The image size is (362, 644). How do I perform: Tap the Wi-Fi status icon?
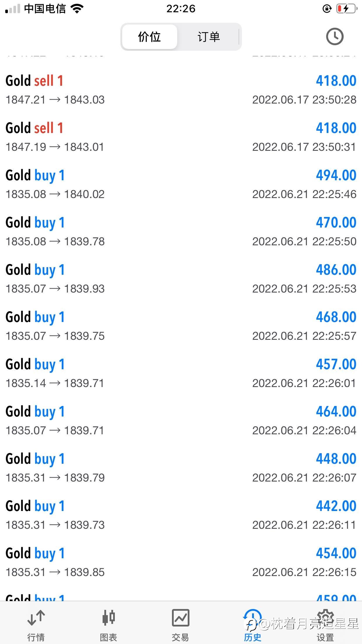pyautogui.click(x=77, y=9)
